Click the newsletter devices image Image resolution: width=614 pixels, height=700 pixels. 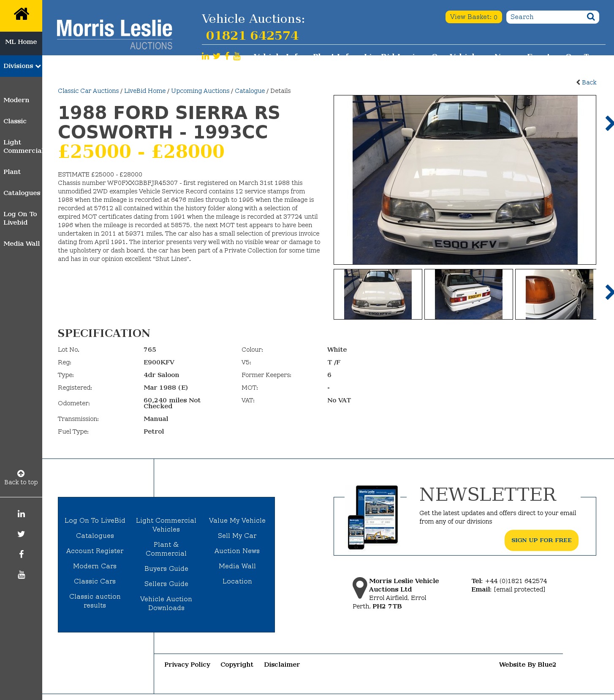tap(373, 517)
